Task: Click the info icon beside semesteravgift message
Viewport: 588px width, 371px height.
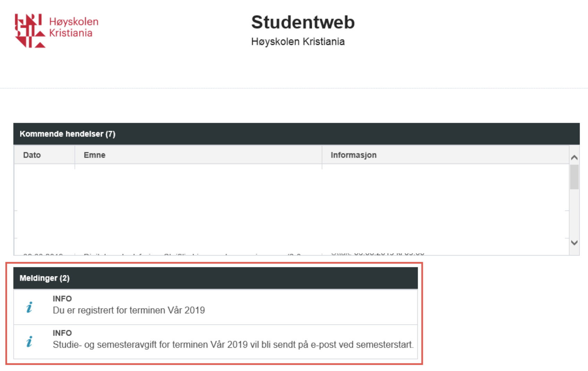Action: point(29,342)
